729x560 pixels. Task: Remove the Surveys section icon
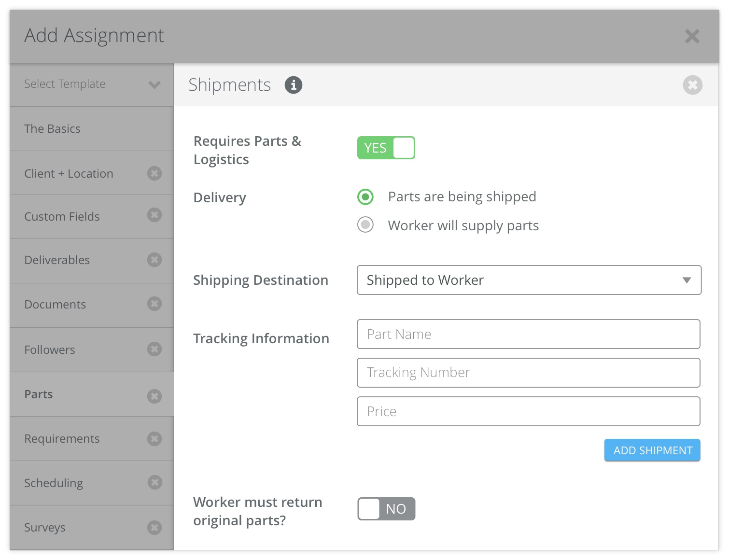tap(154, 528)
